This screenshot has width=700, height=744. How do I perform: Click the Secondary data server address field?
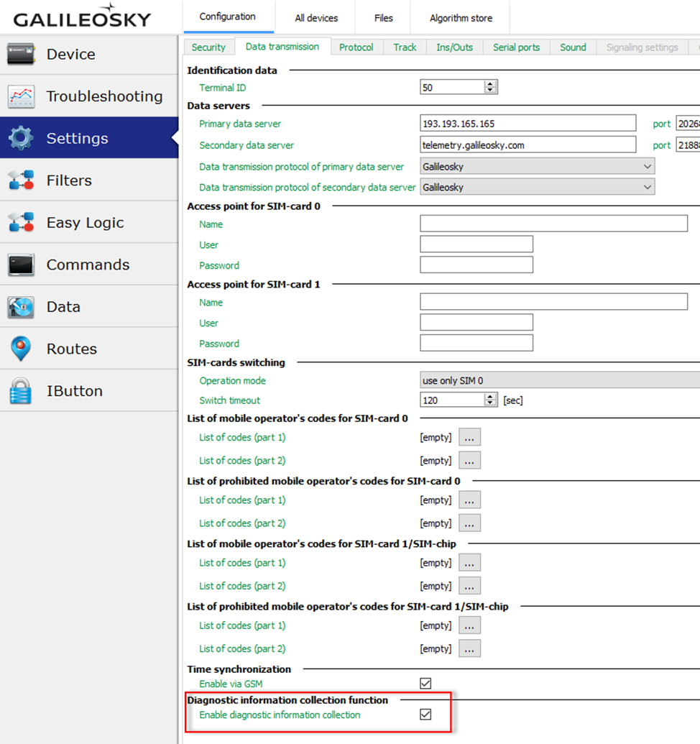pyautogui.click(x=528, y=144)
